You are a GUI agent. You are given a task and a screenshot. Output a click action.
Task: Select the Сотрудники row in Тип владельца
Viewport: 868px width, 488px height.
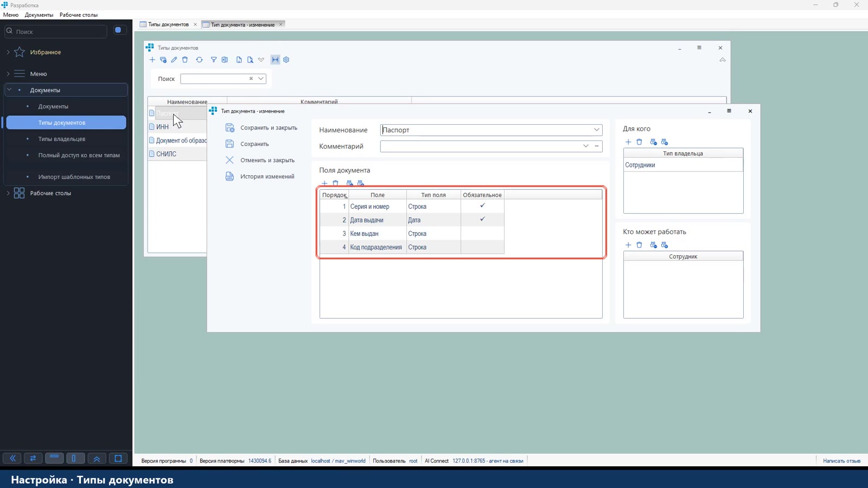[683, 165]
